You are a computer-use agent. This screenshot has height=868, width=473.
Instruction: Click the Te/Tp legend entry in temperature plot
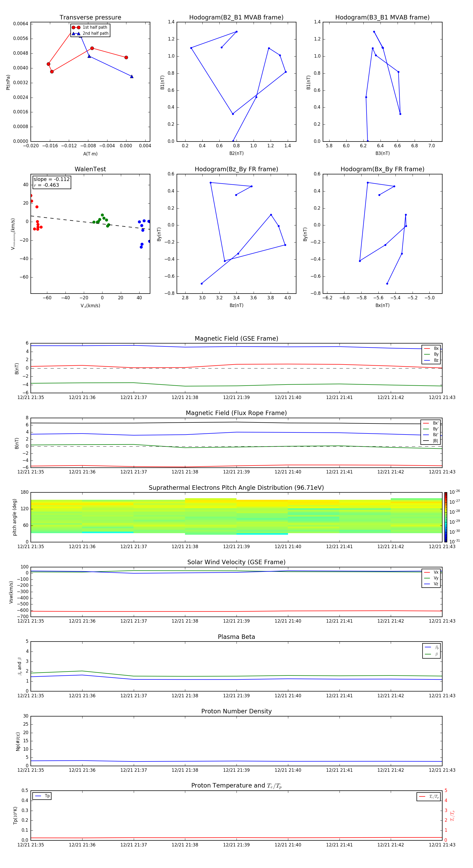tap(429, 796)
